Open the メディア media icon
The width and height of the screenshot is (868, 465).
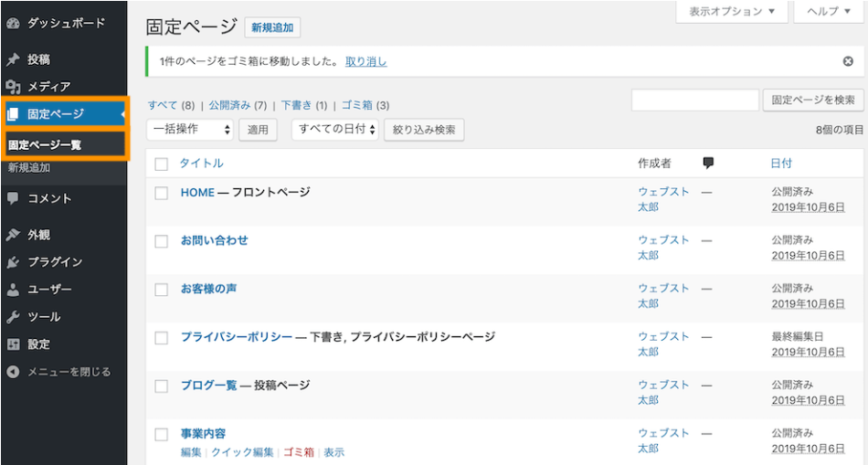[13, 87]
